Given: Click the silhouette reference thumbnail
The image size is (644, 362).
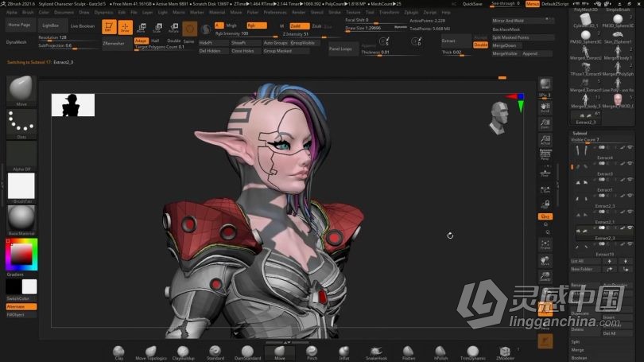Looking at the screenshot, I should click(73, 105).
